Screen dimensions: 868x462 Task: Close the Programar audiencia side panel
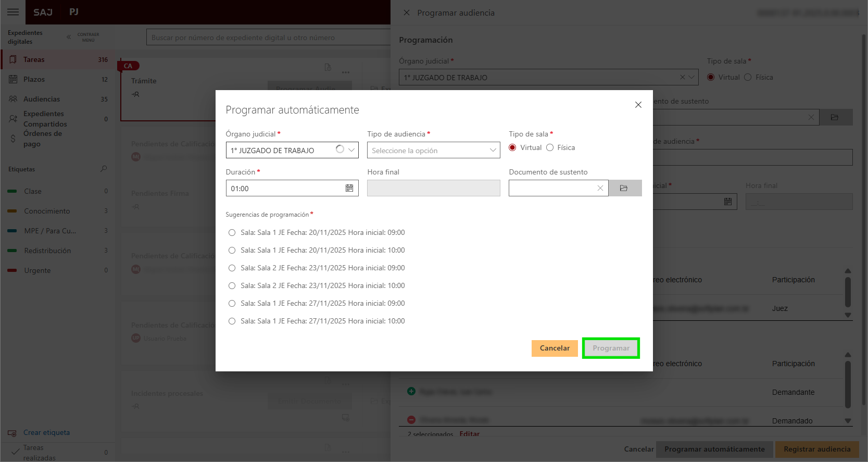tap(407, 13)
